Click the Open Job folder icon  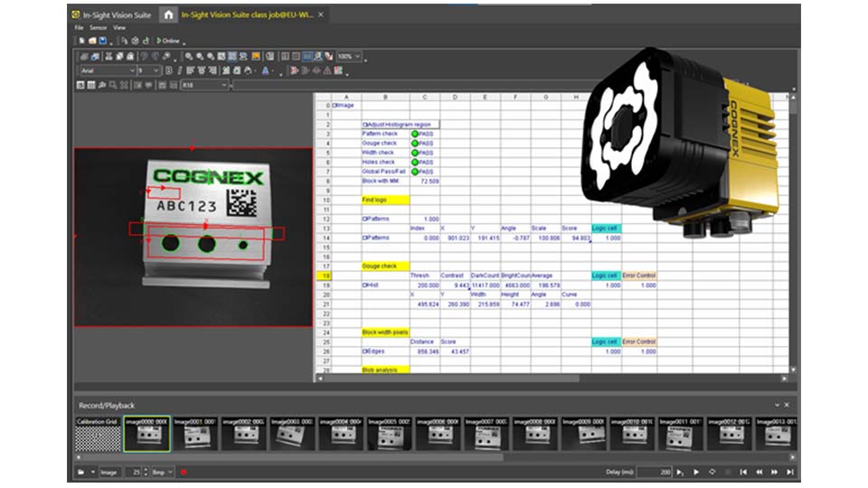[92, 41]
